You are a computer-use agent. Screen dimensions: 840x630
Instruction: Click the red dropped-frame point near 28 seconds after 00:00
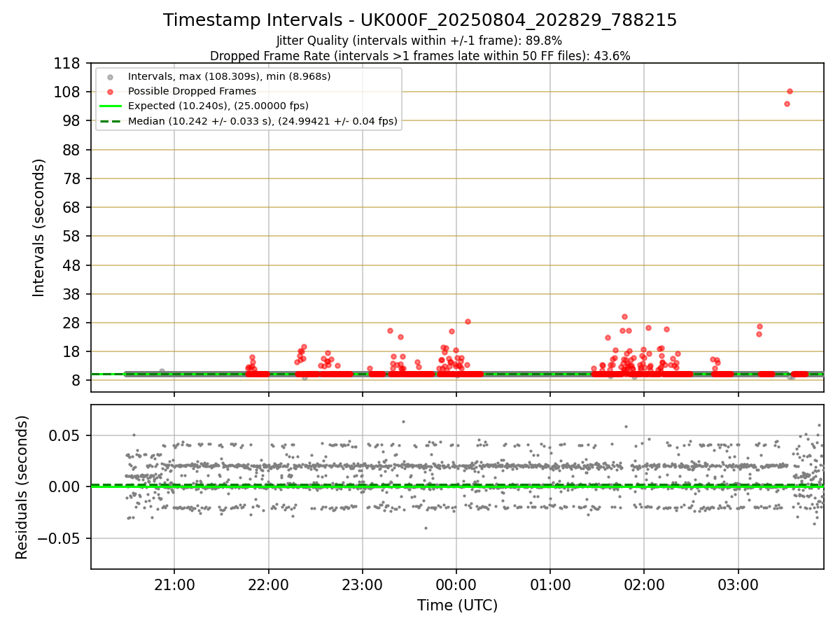click(x=468, y=321)
